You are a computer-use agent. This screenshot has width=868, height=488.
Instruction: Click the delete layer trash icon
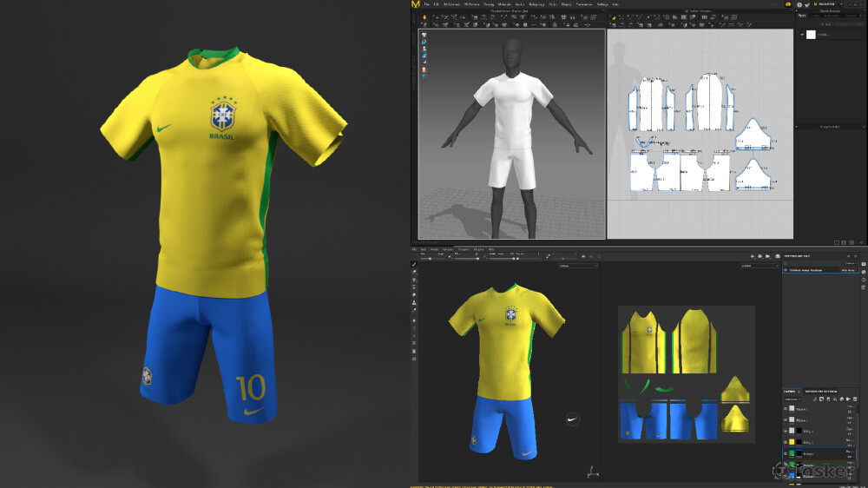tap(855, 399)
